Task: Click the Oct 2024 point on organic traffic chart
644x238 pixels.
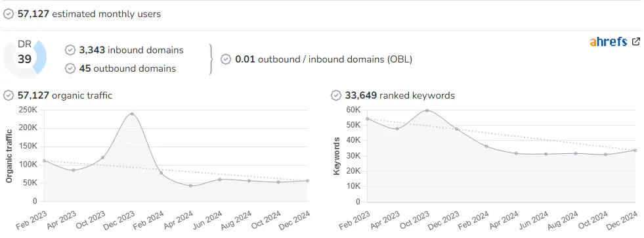Action: [278, 181]
